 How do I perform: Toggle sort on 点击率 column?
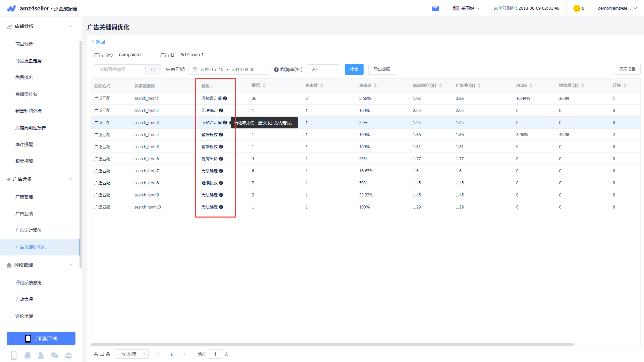click(x=375, y=86)
